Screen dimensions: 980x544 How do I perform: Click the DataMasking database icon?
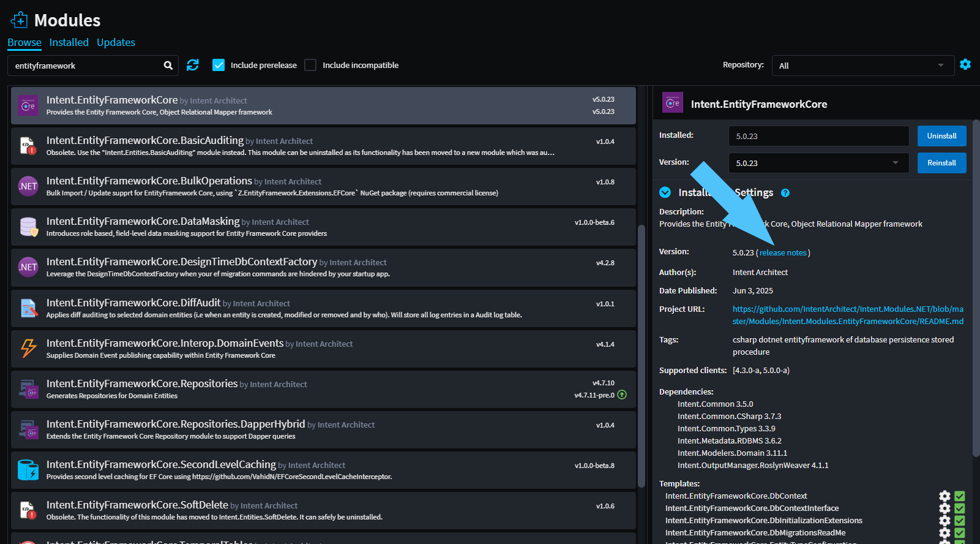coord(28,227)
